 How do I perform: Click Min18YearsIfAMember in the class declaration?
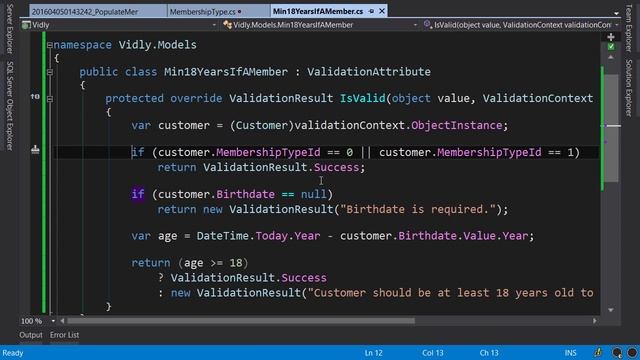pos(226,72)
